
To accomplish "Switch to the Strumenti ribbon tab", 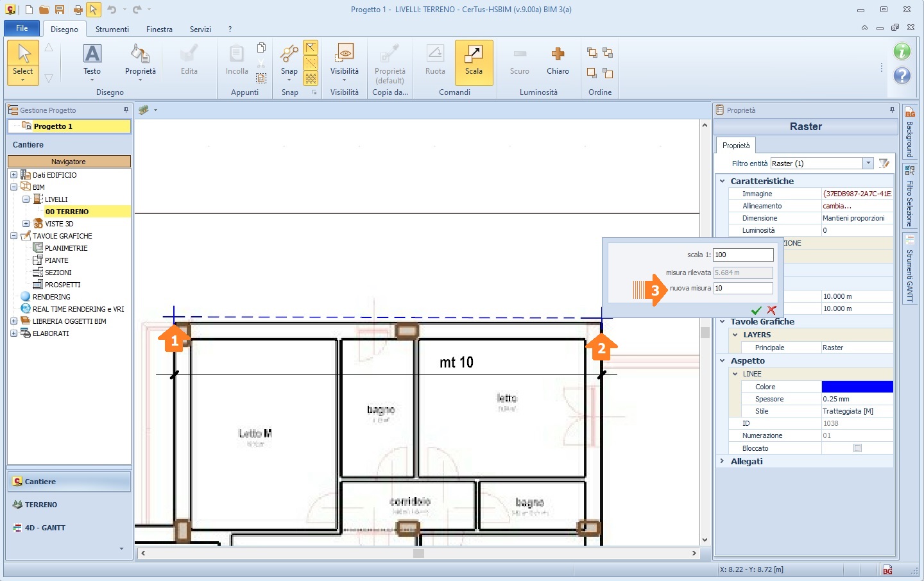I will point(112,29).
